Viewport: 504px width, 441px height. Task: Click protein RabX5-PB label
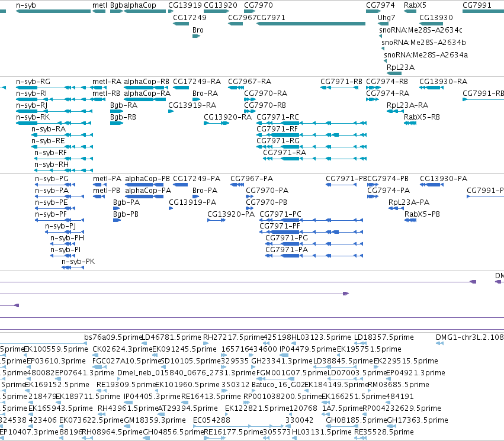coord(422,214)
